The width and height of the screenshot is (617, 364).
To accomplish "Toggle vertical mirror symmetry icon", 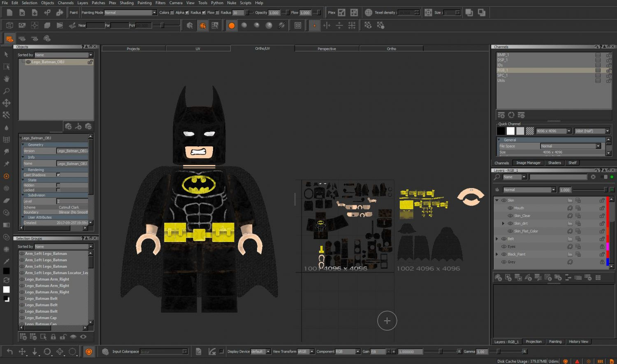I will (339, 25).
